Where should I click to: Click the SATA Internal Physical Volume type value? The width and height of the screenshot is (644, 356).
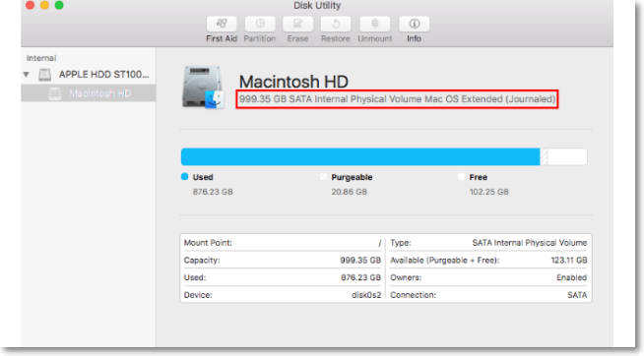[530, 243]
